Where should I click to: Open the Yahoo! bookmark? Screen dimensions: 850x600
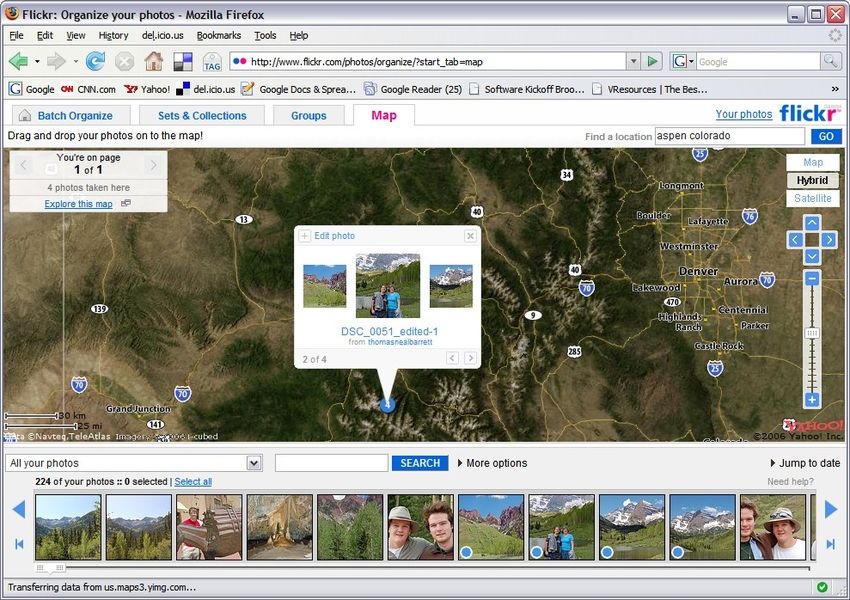pos(147,89)
